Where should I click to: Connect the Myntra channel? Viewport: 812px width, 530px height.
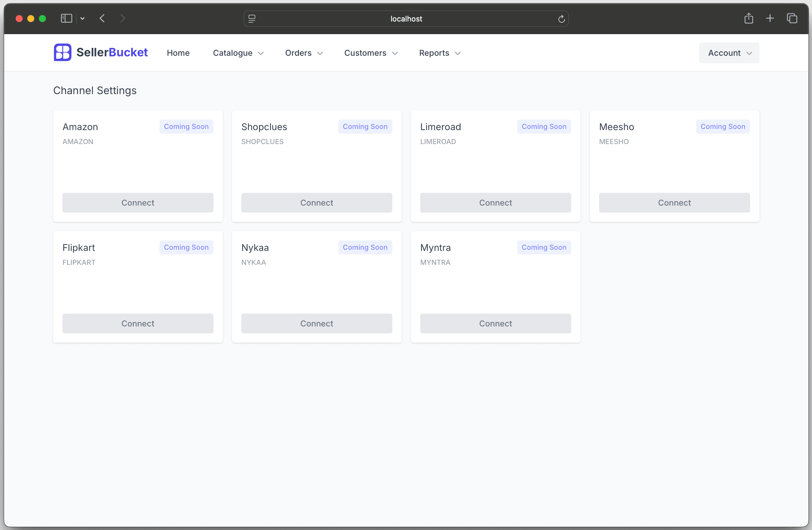[495, 324]
